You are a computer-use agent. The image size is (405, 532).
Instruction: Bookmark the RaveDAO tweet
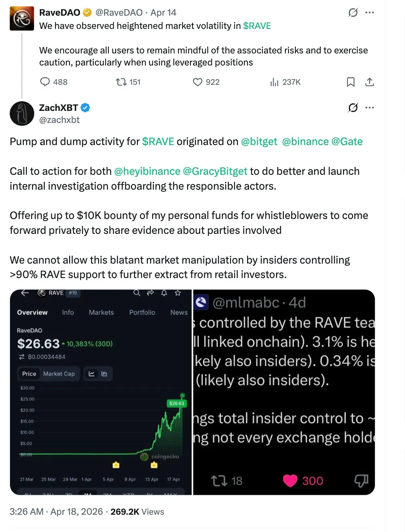(351, 82)
